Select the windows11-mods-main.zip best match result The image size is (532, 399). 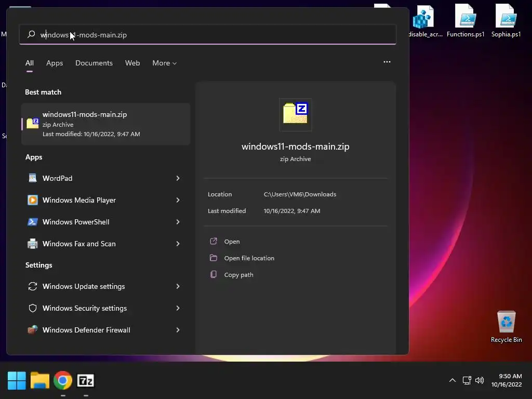105,124
